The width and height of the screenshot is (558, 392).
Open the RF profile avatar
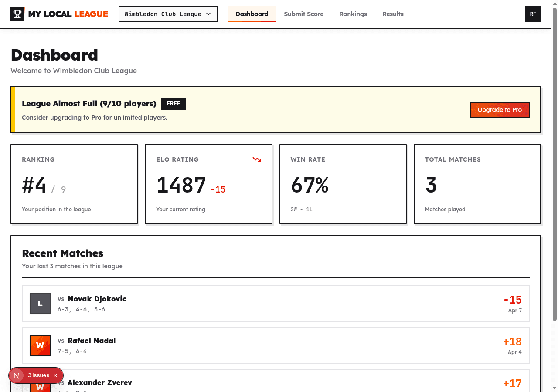coord(533,14)
